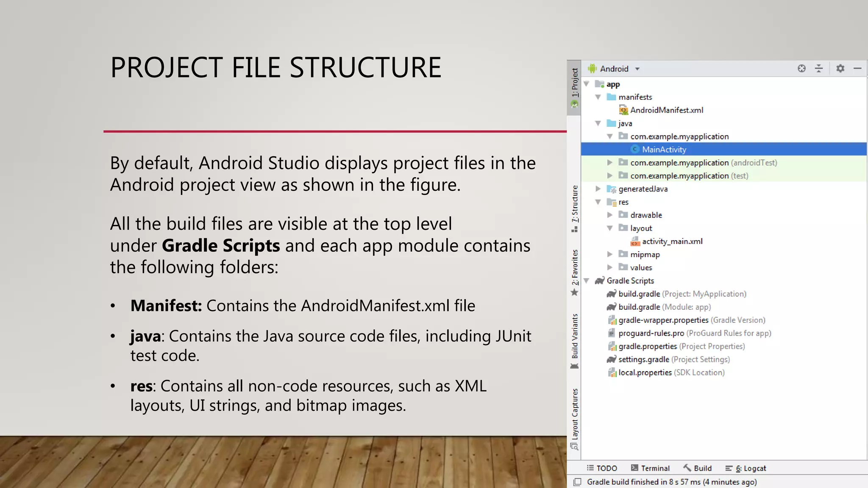Click local.properties file icon
Viewport: 868px width, 488px height.
click(x=612, y=373)
